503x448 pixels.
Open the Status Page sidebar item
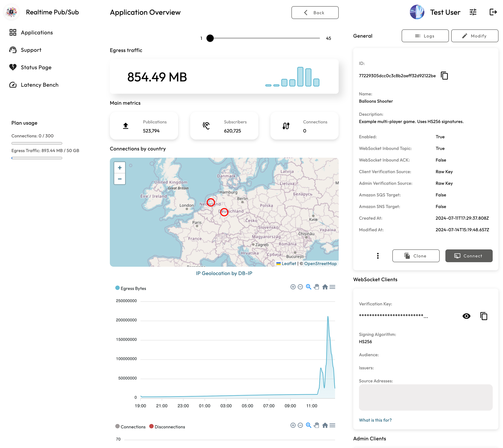point(31,68)
